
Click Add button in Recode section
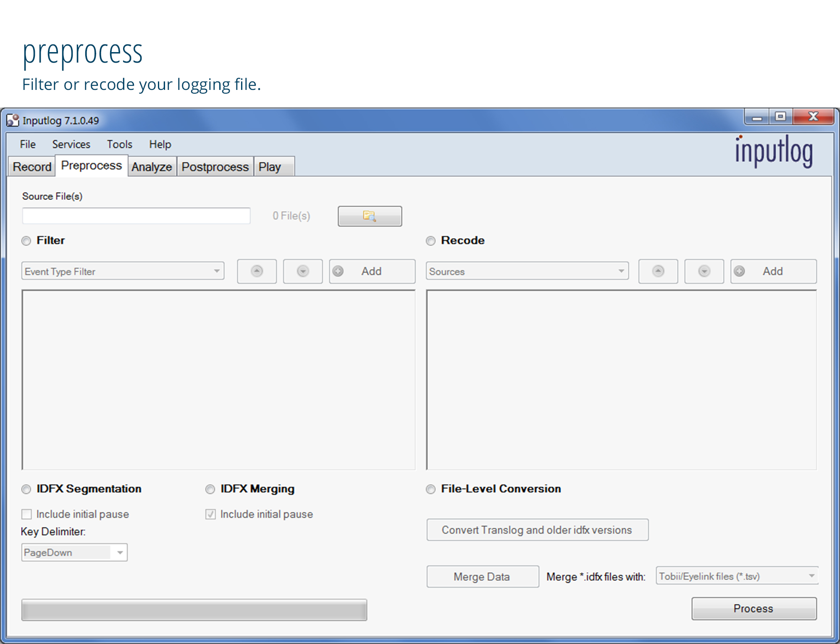point(774,271)
